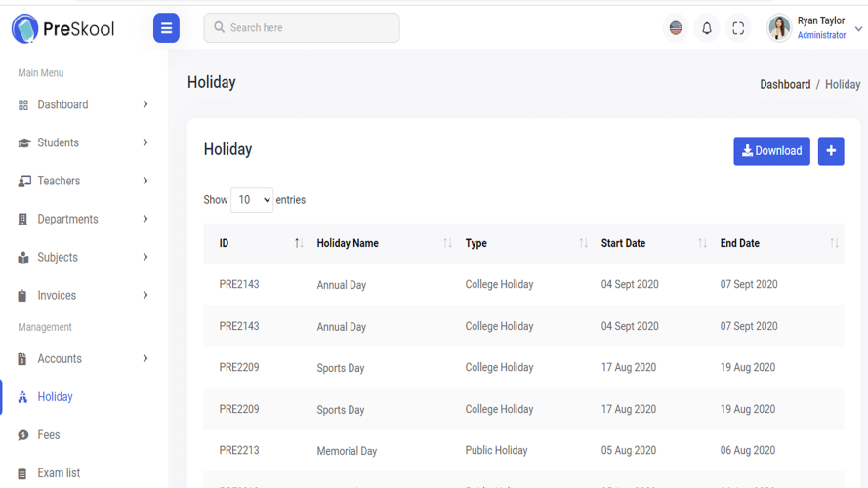
Task: Click the Public Holiday type cell
Action: [x=497, y=450]
